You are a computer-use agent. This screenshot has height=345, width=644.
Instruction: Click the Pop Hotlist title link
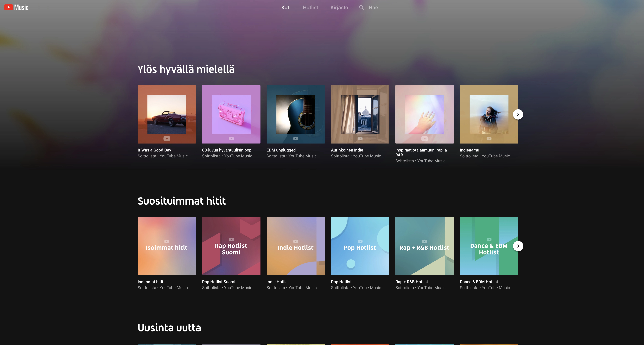(x=341, y=282)
